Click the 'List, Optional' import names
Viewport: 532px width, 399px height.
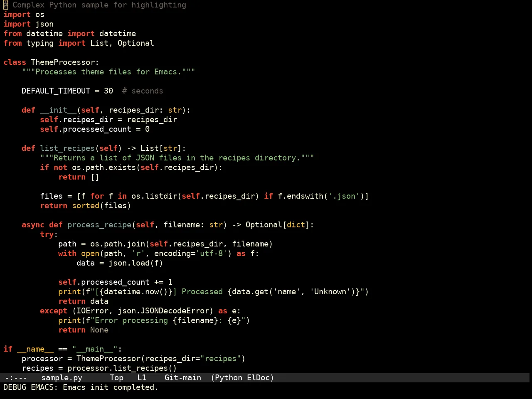click(x=122, y=43)
